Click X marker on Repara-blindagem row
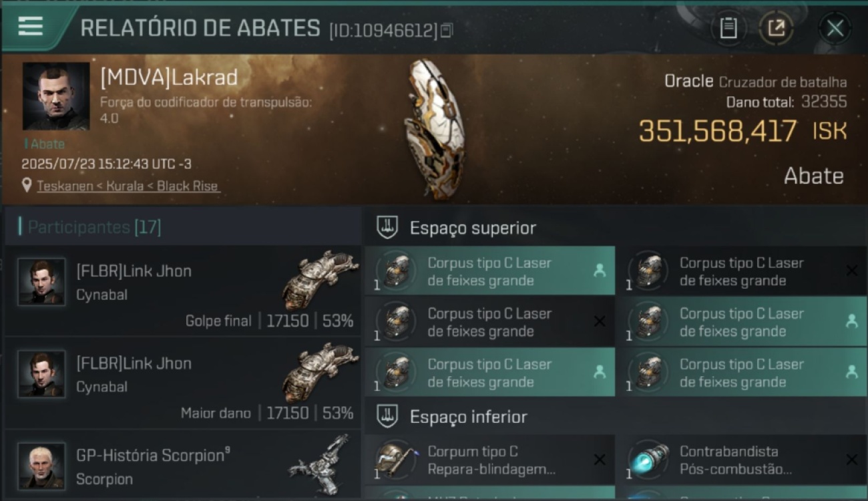The image size is (868, 501). [600, 460]
